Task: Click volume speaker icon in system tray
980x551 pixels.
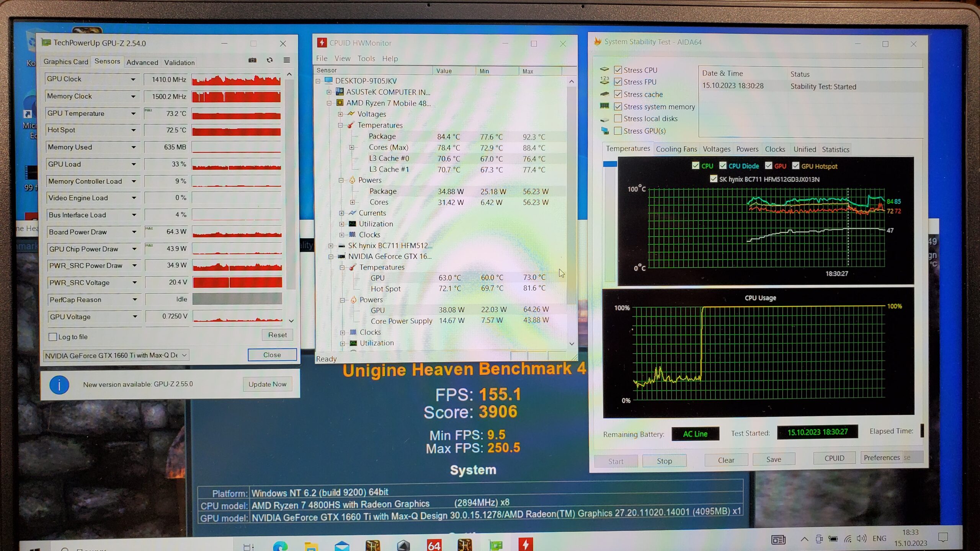Action: pyautogui.click(x=861, y=539)
